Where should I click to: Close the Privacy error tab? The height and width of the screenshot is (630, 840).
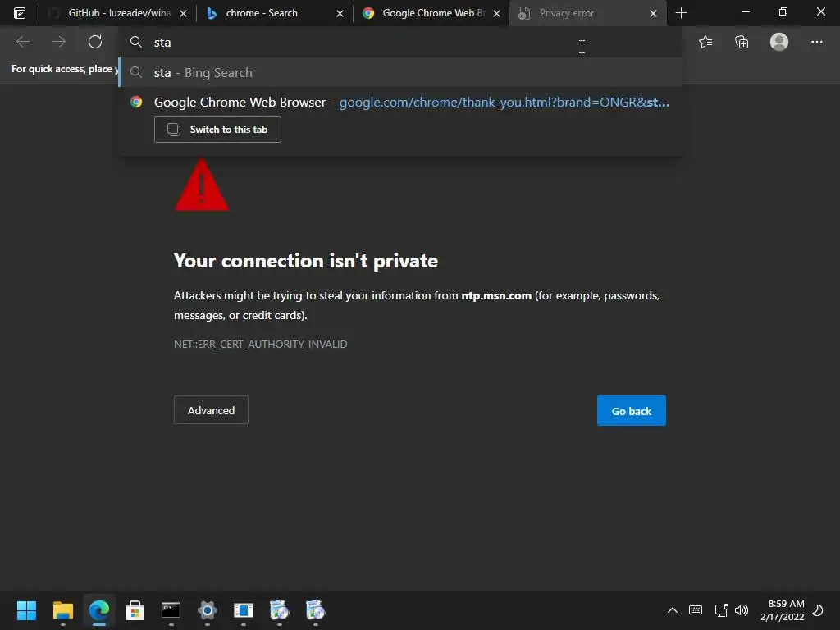(x=653, y=13)
